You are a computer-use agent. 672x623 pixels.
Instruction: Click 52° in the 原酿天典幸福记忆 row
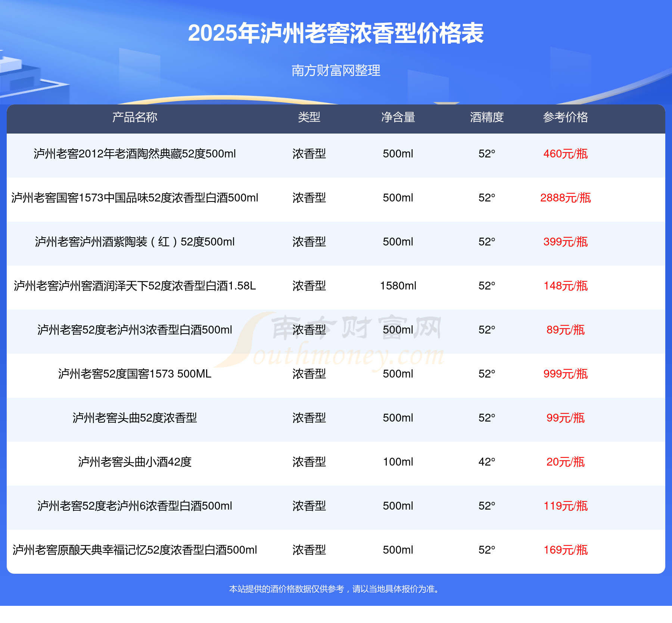487,550
